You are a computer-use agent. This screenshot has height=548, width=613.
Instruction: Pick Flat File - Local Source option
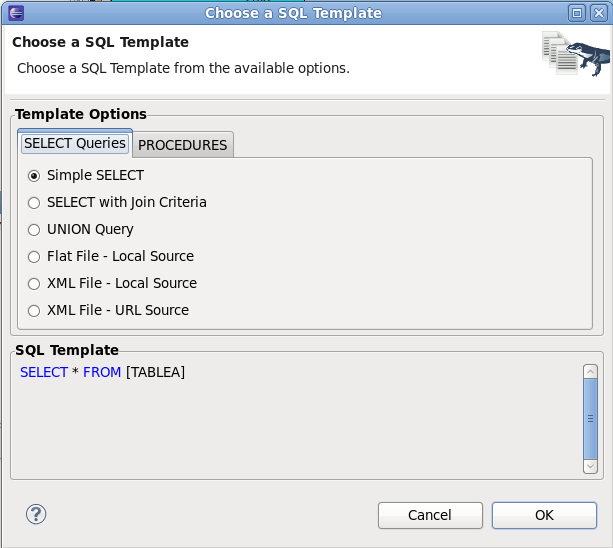point(34,256)
